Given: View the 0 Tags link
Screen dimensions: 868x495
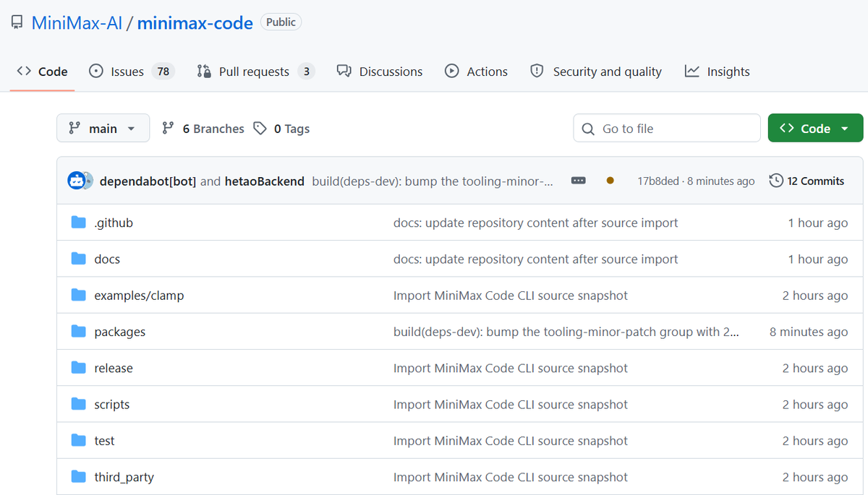Looking at the screenshot, I should coord(281,129).
